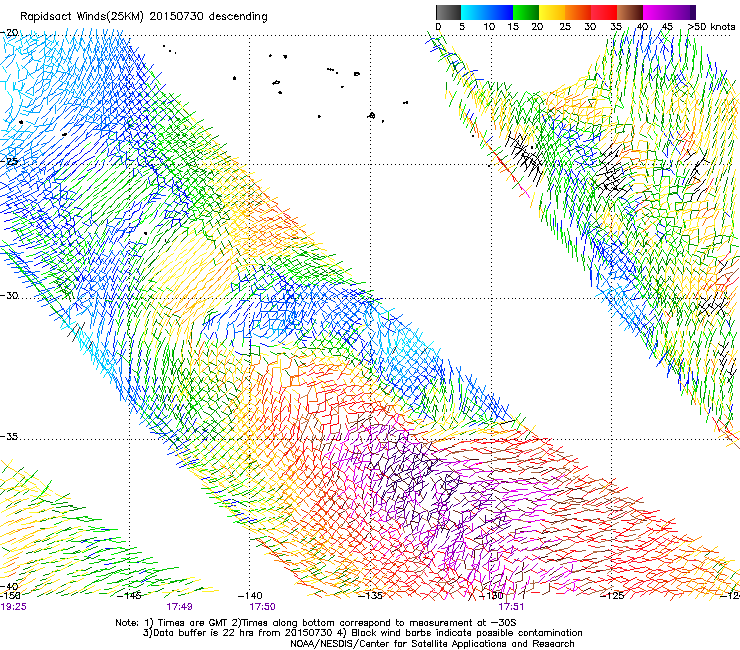Image resolution: width=740 pixels, height=650 pixels.
Task: Select the gray 0-5 knots legend swatch
Action: [448, 12]
